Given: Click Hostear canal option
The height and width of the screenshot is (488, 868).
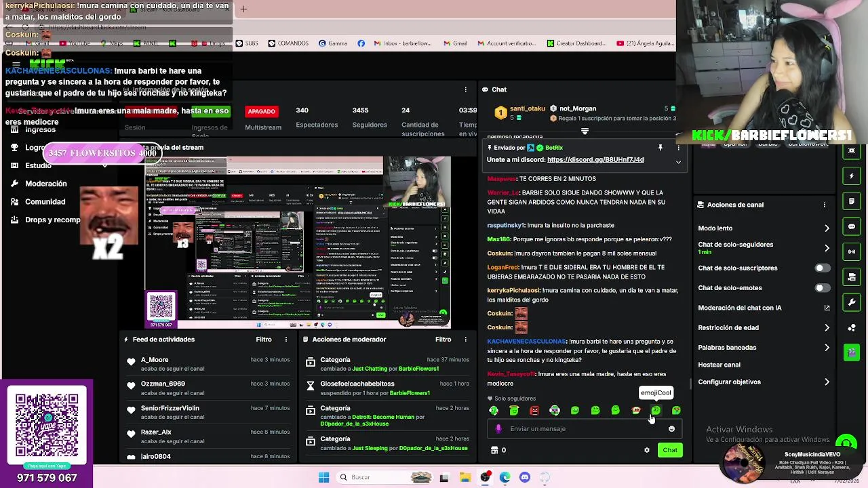Looking at the screenshot, I should (x=719, y=365).
